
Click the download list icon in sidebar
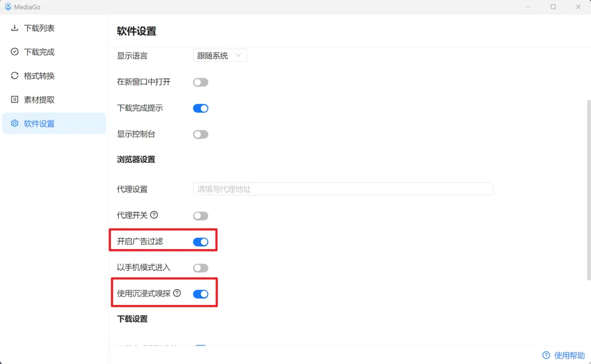pyautogui.click(x=15, y=28)
